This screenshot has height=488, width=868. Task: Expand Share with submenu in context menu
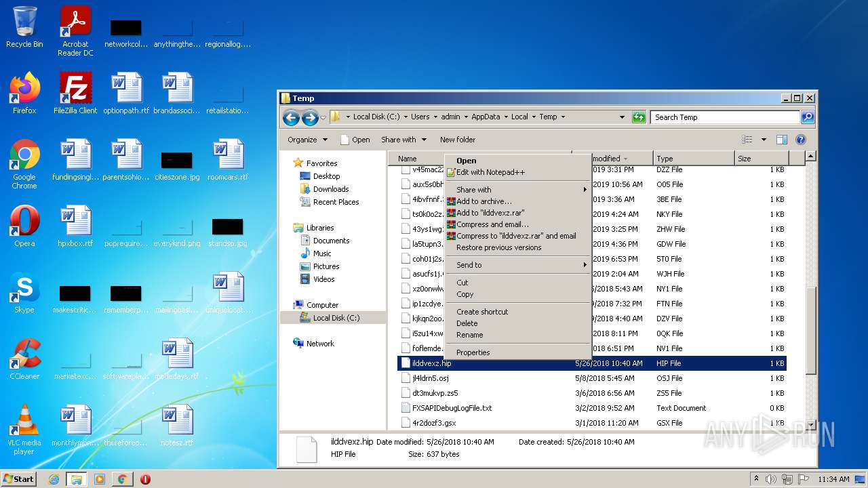[517, 190]
